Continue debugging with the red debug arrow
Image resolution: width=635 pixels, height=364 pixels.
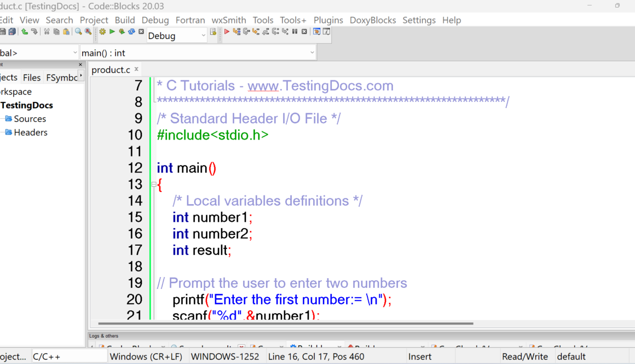227,32
